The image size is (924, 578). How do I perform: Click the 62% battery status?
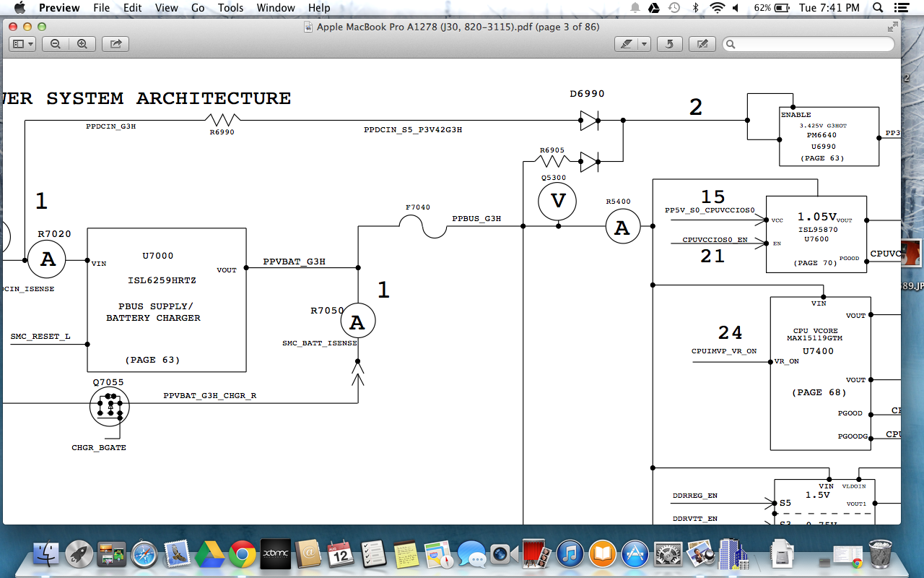click(x=772, y=8)
